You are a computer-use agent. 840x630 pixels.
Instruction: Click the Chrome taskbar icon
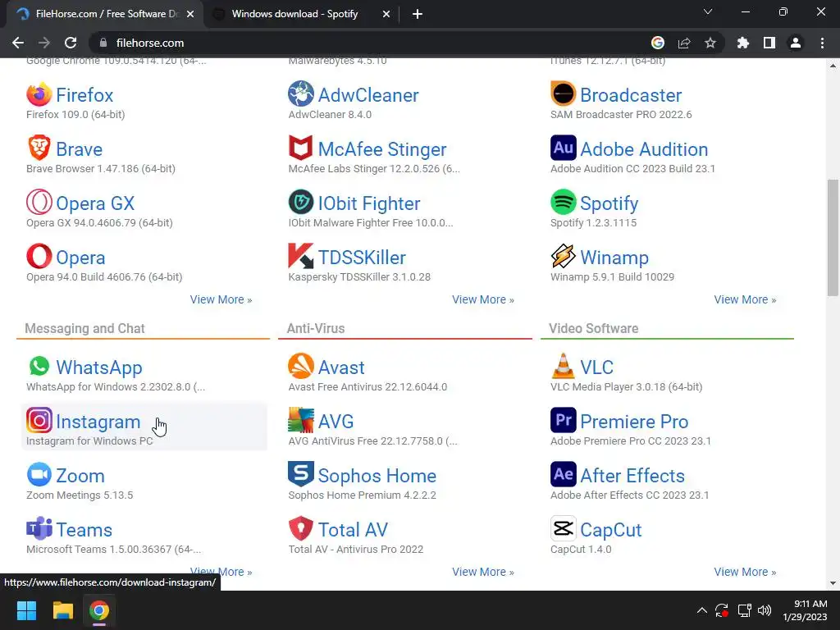click(99, 610)
